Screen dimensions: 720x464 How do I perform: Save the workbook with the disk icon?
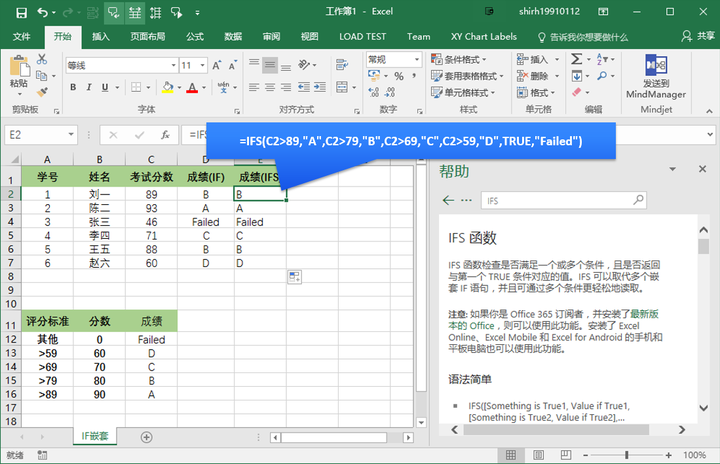[x=21, y=12]
